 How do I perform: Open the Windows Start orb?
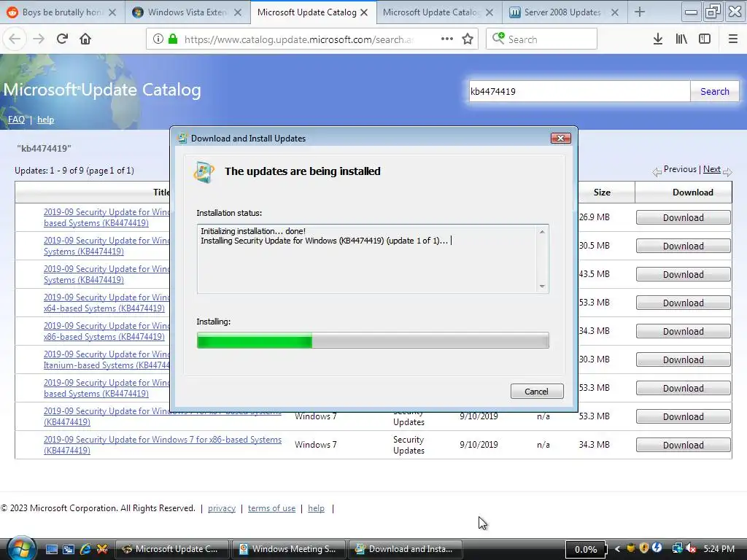click(20, 548)
